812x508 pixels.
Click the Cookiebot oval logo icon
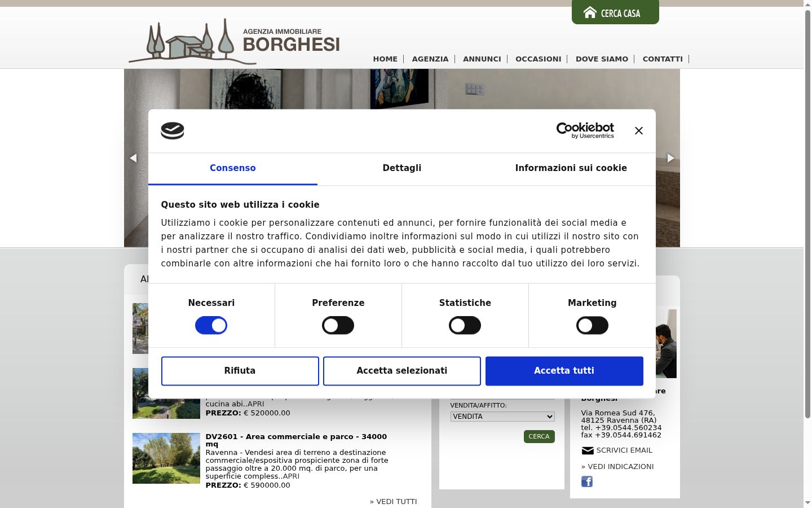point(173,130)
